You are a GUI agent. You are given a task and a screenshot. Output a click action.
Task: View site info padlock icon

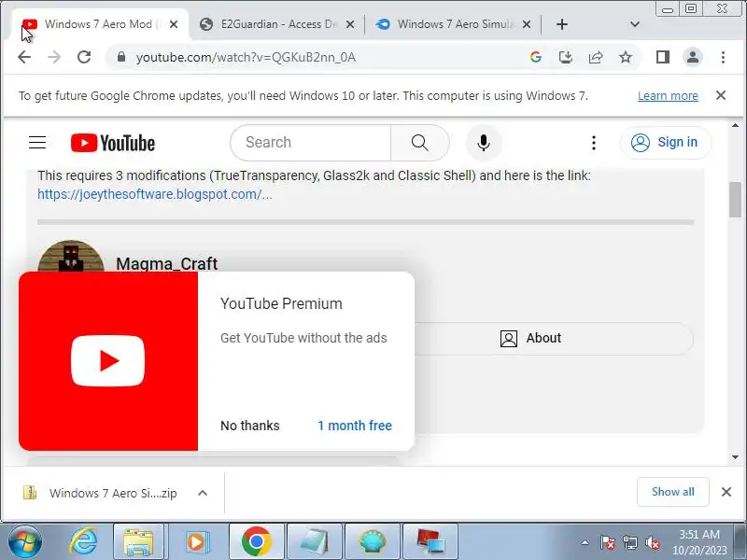point(121,57)
